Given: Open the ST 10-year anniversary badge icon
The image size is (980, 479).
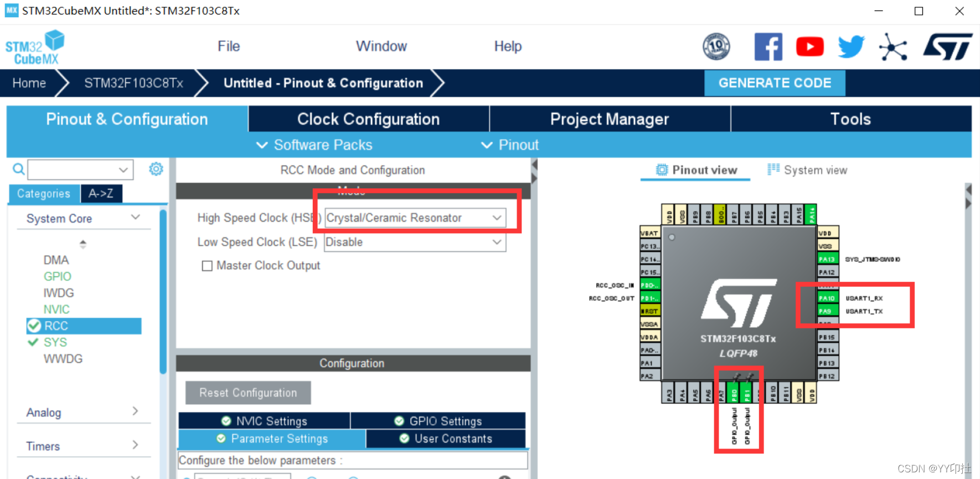Looking at the screenshot, I should [716, 46].
